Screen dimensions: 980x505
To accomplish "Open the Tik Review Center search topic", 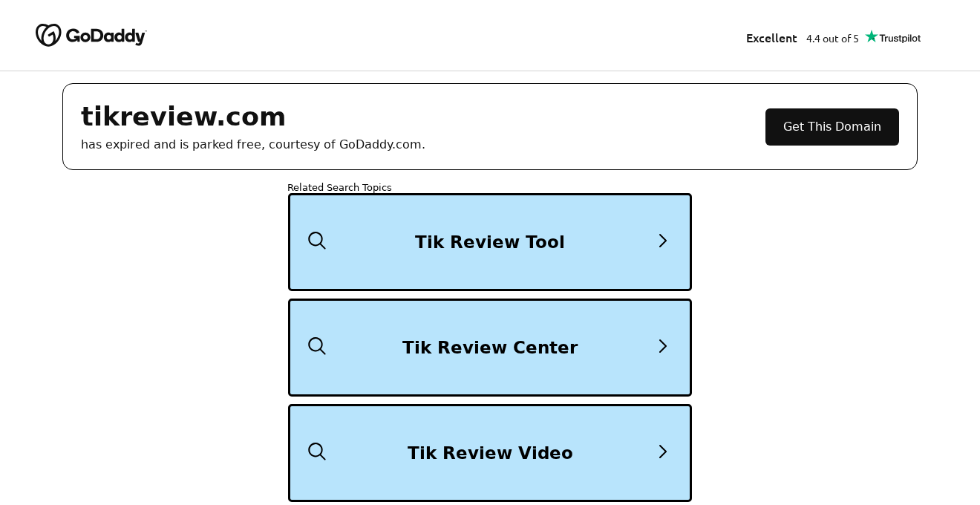I will click(x=490, y=348).
